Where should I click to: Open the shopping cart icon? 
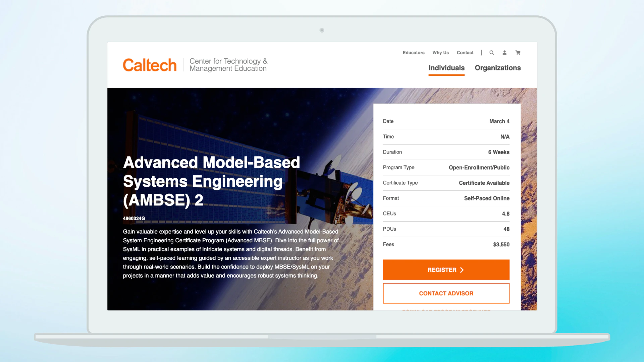(518, 53)
